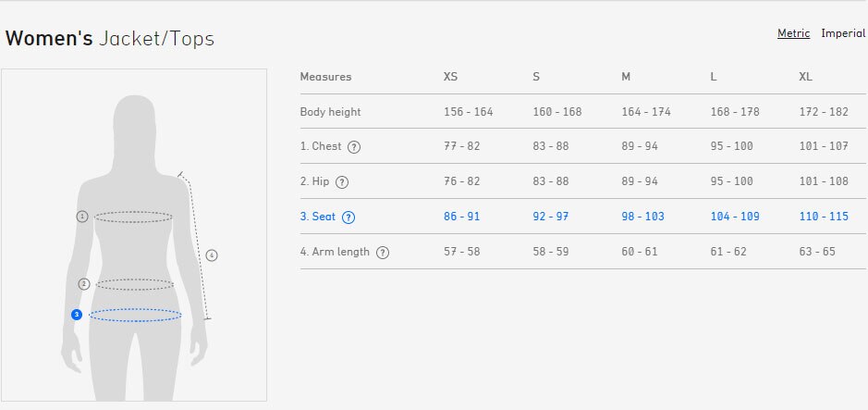Image resolution: width=868 pixels, height=410 pixels.
Task: Click the Arm length help icon
Action: [x=383, y=253]
